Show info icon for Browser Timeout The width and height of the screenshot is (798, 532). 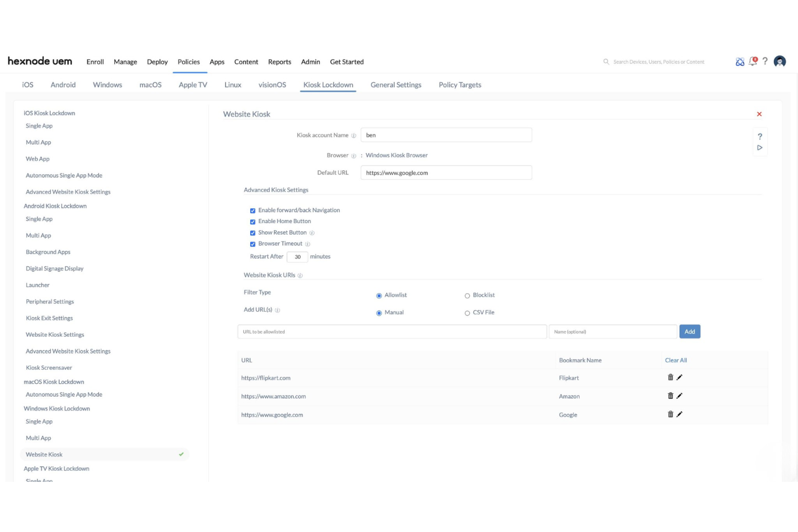click(307, 244)
